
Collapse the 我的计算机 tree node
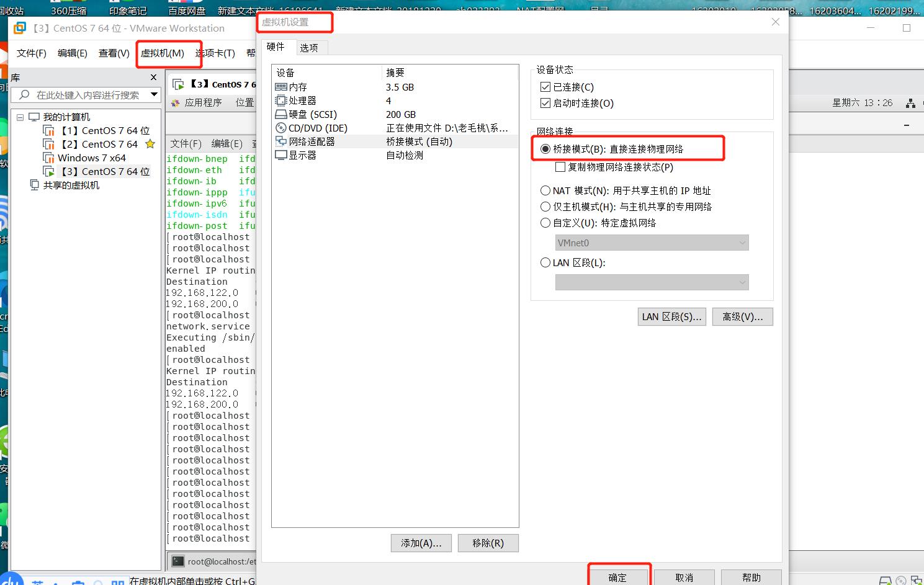20,117
